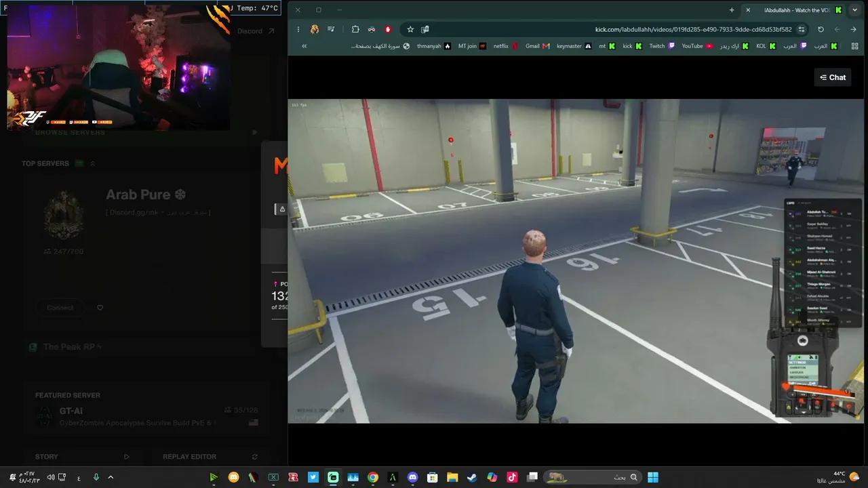Open the kick bookmark
868x488 pixels.
click(x=632, y=46)
